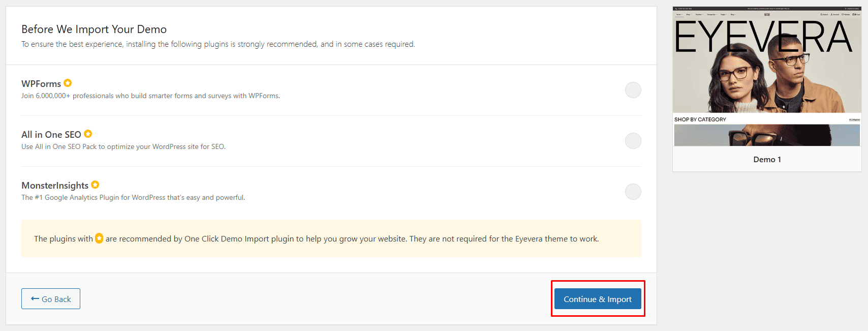Enable the WPForms plugin checkbox
868x331 pixels.
click(633, 90)
